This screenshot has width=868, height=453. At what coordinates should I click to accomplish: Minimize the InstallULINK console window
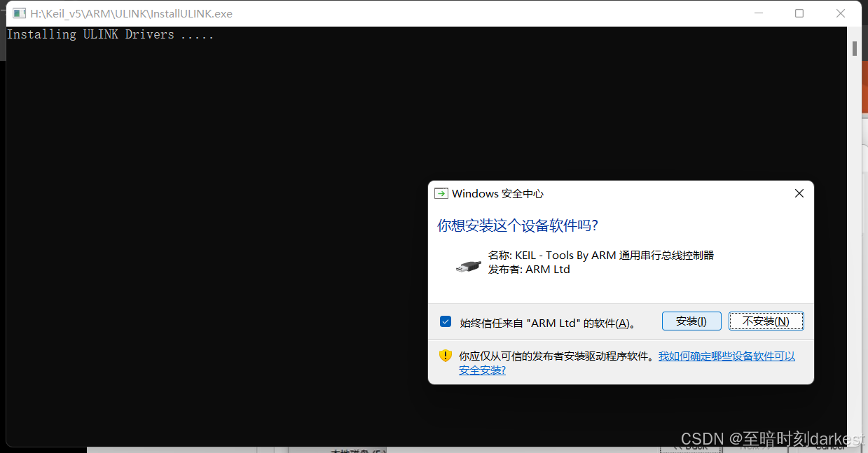pos(758,13)
